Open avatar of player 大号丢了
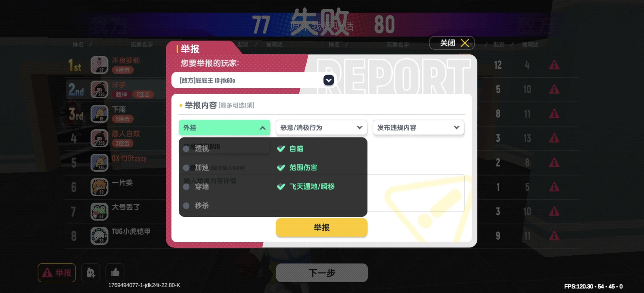 click(x=99, y=211)
